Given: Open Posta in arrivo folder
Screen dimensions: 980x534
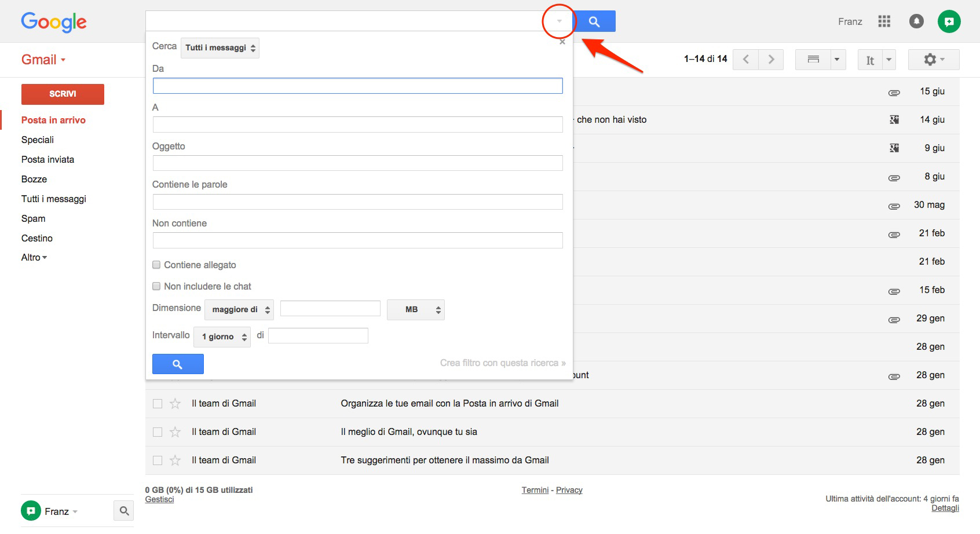Looking at the screenshot, I should pyautogui.click(x=53, y=120).
